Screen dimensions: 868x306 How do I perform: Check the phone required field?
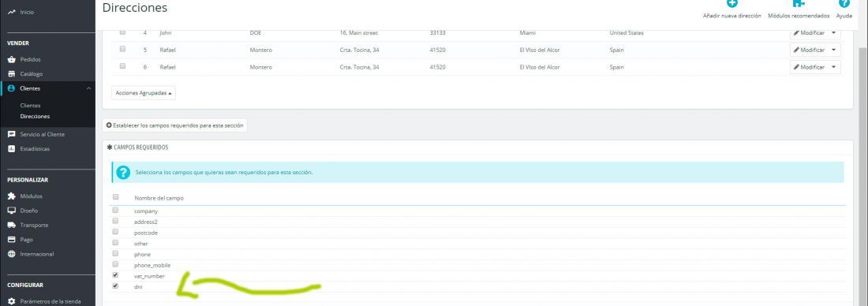(115, 253)
